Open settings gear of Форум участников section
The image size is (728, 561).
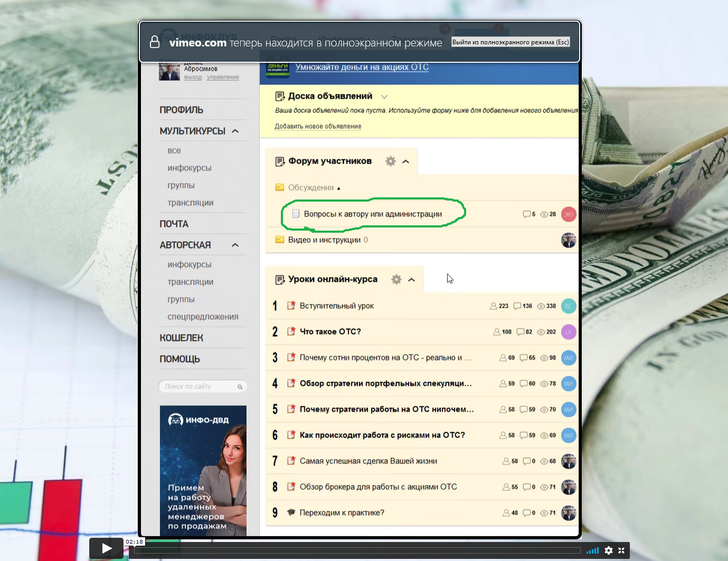[x=391, y=161]
